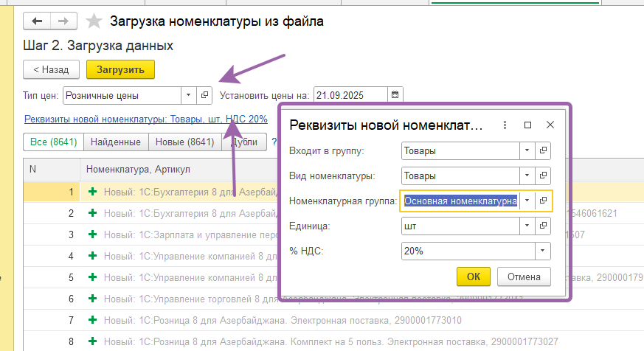Open the date picker calendar icon
Image resolution: width=644 pixels, height=351 pixels.
pos(395,95)
